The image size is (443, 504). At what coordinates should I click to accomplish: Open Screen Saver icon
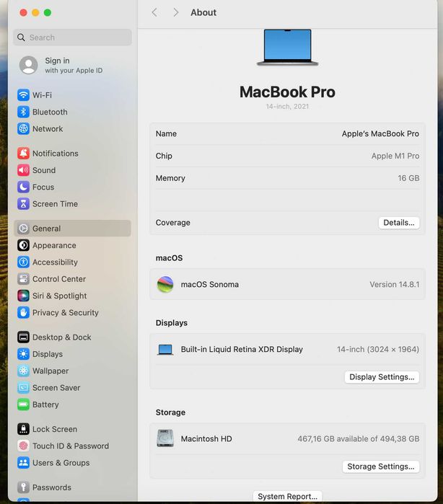point(23,388)
